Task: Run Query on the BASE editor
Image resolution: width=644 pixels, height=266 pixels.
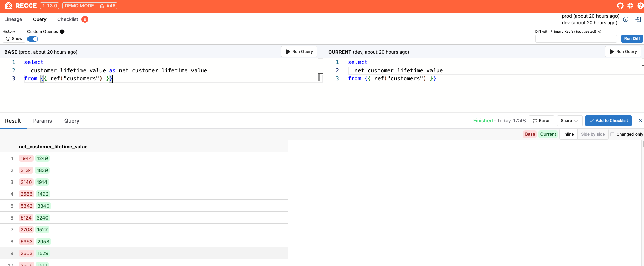Action: [x=299, y=52]
